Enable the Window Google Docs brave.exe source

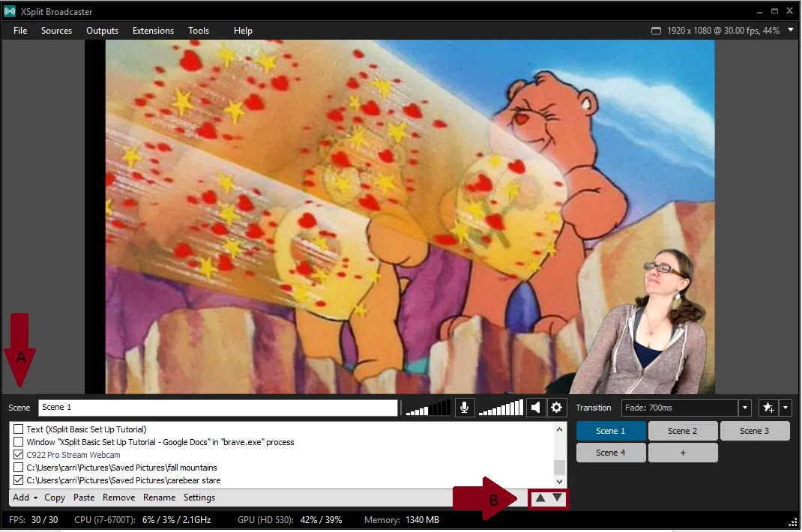point(19,442)
